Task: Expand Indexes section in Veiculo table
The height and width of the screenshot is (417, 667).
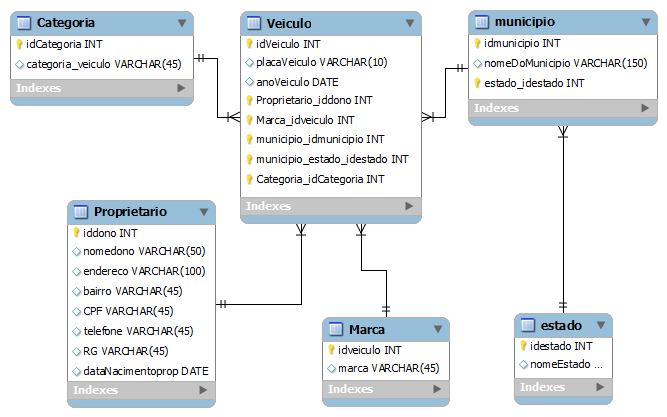Action: tap(407, 206)
